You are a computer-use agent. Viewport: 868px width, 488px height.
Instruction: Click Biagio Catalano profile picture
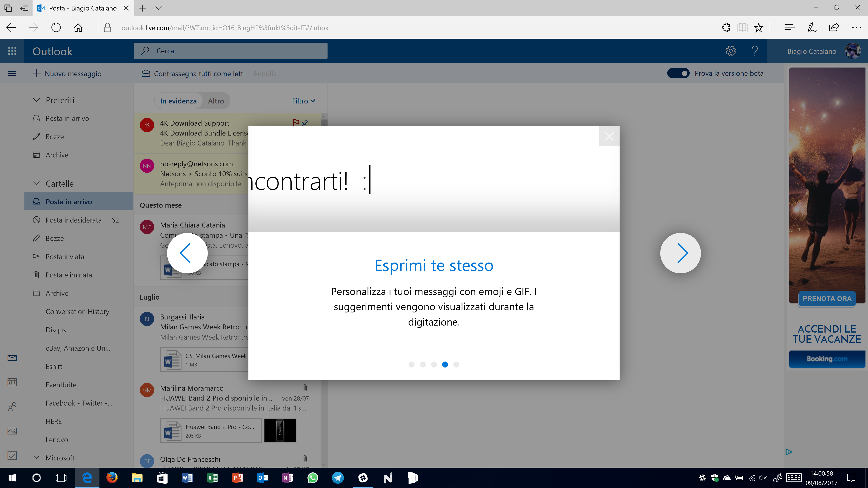click(x=853, y=51)
